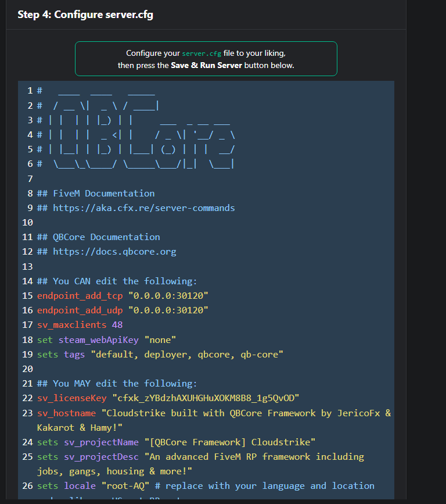Click "An advanced FiveM RP framework including" text
Screen dimensions: 446x504
(254, 457)
